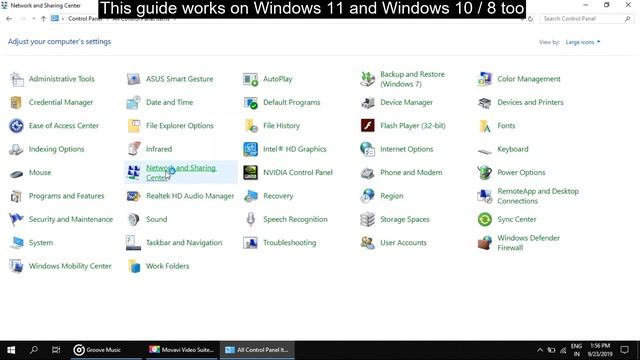Expand the View by Large icons dropdown
Screen dimensions: 640x360
(x=583, y=42)
